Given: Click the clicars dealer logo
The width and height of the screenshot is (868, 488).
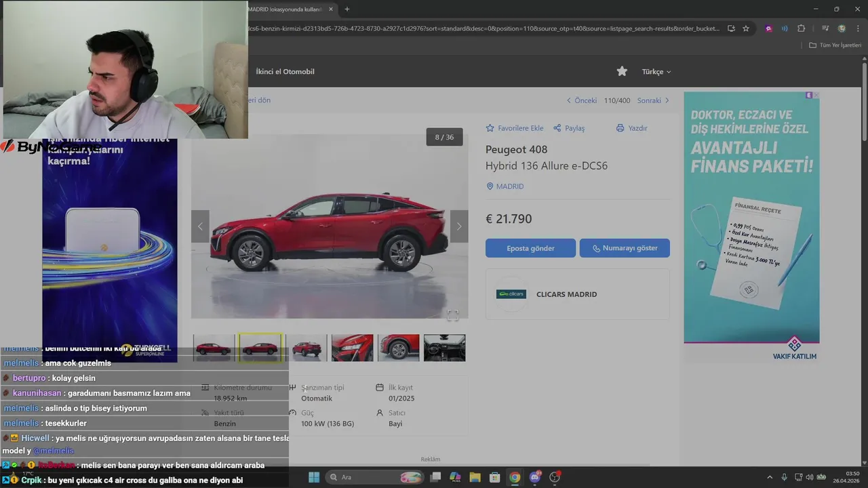Looking at the screenshot, I should pos(511,294).
